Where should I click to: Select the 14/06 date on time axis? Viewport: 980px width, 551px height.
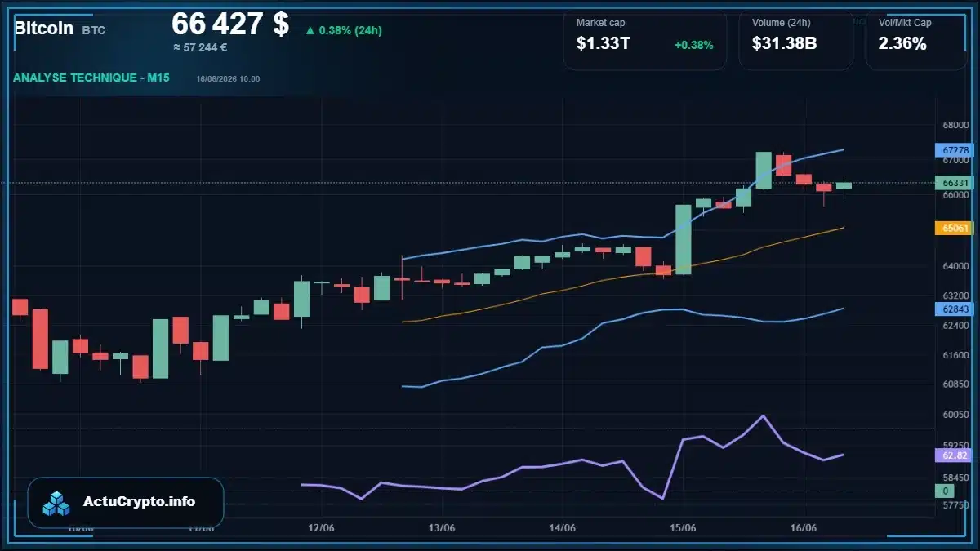pos(562,528)
